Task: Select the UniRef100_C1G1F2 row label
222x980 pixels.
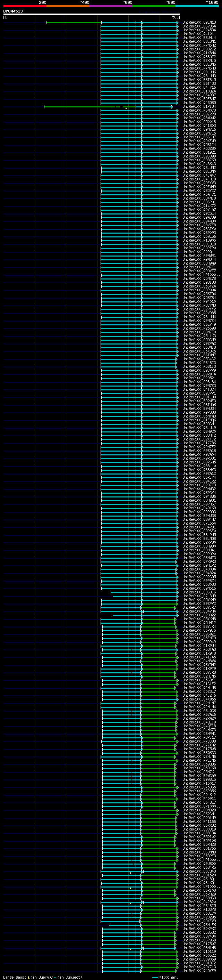Action: point(199,684)
